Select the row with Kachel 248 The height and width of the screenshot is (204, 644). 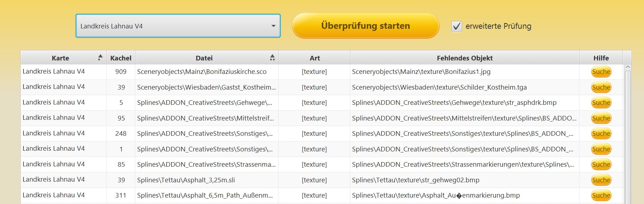tap(121, 134)
